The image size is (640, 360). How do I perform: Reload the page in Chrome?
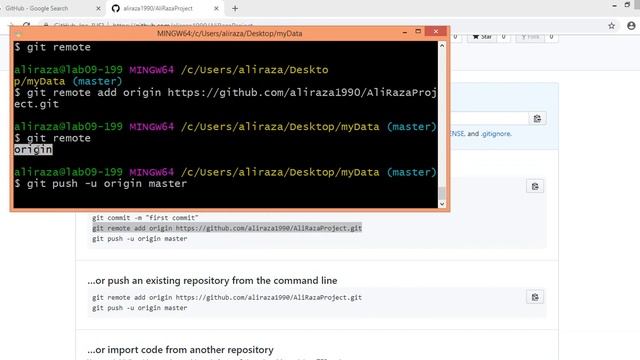click(x=27, y=25)
